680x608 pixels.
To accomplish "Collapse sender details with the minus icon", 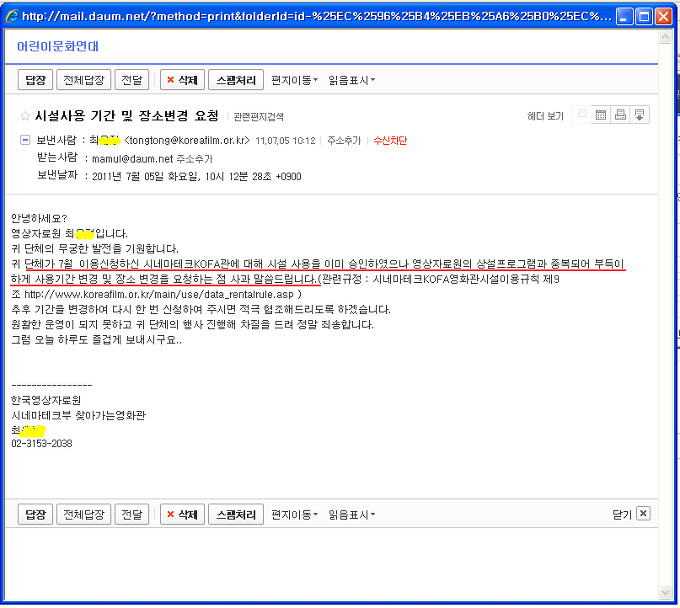I will click(x=25, y=140).
